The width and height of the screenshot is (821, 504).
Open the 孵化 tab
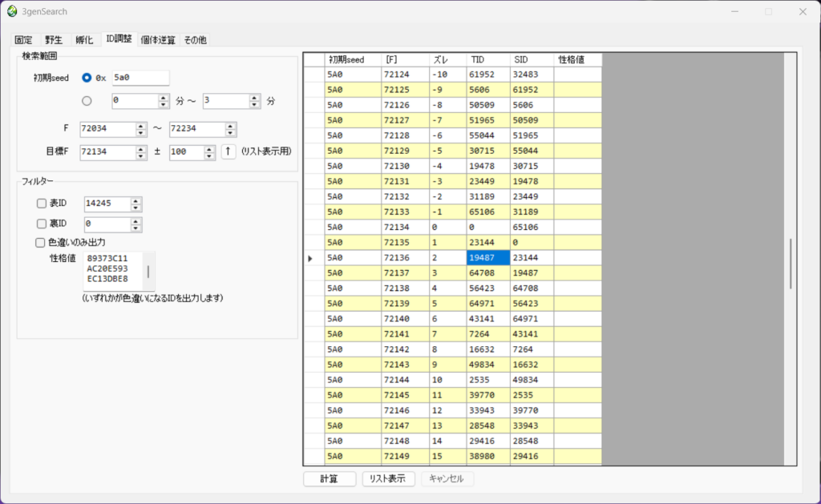pos(83,38)
